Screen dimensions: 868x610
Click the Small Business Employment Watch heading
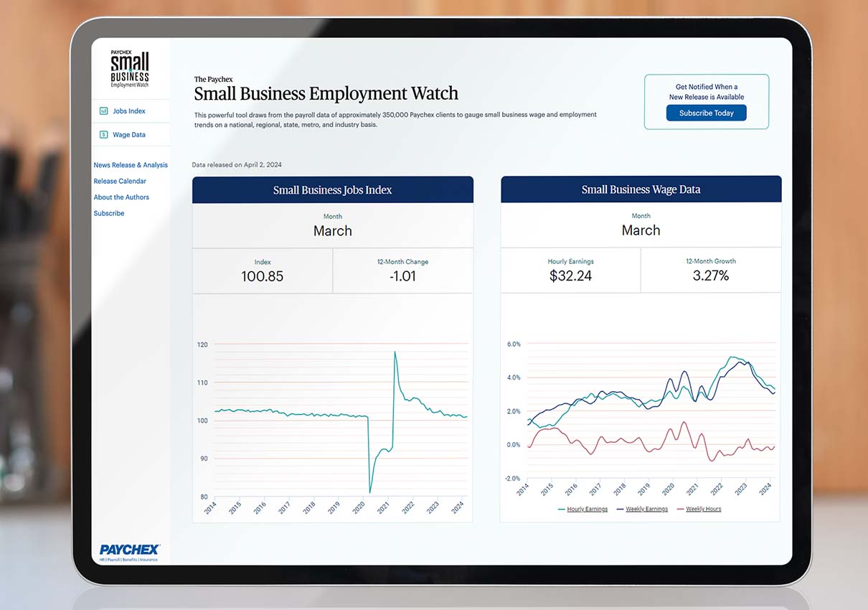[326, 94]
